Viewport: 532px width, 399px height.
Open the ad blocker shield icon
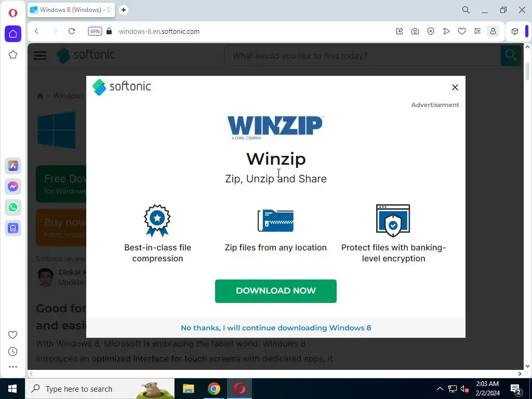[431, 31]
